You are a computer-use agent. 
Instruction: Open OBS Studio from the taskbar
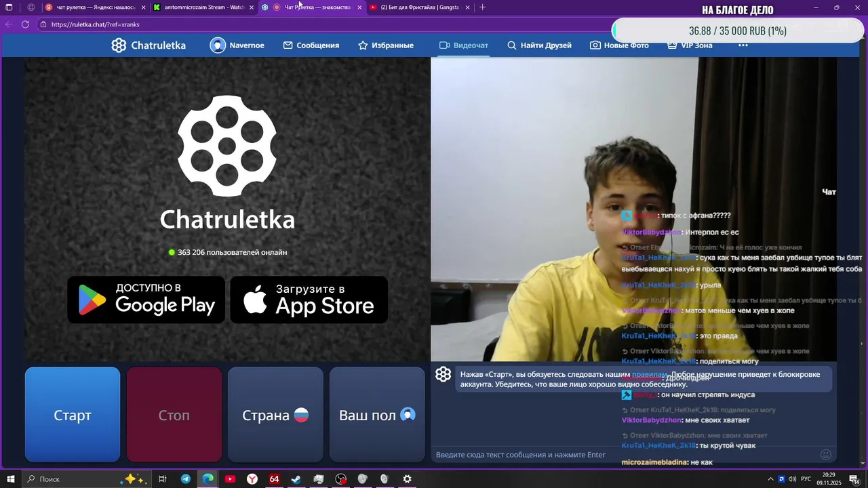coord(341,479)
